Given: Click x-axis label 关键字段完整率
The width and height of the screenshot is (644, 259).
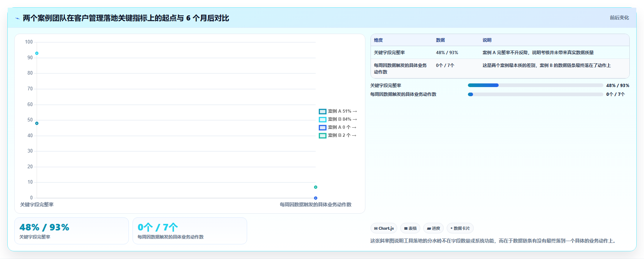Looking at the screenshot, I should 37,205.
